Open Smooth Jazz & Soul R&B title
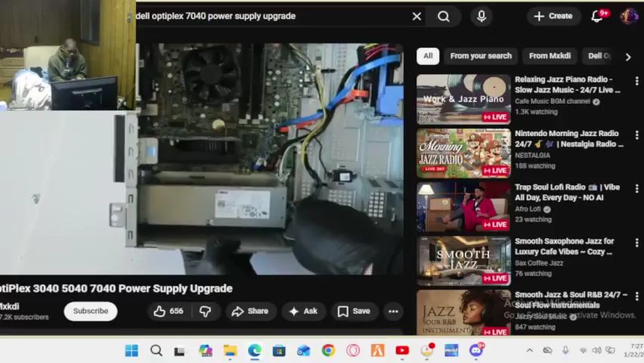Image resolution: width=644 pixels, height=363 pixels. coord(571,300)
